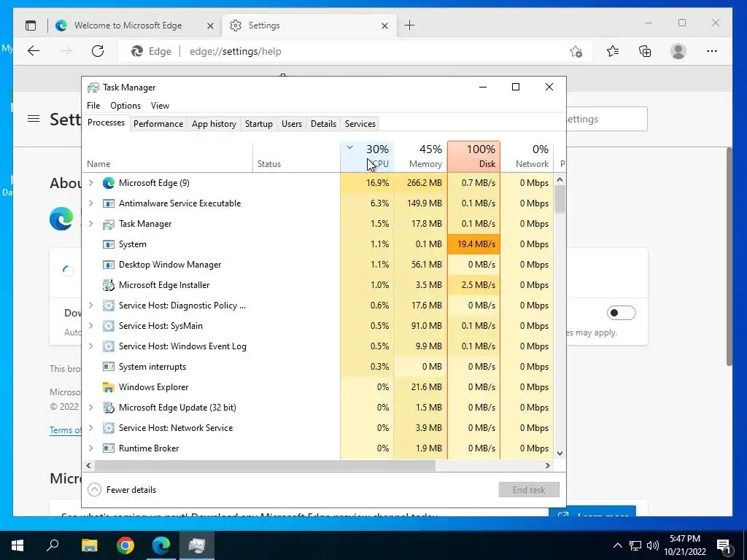The width and height of the screenshot is (747, 560).
Task: Expand Service Host: Windows Event Log group
Action: pyautogui.click(x=91, y=346)
